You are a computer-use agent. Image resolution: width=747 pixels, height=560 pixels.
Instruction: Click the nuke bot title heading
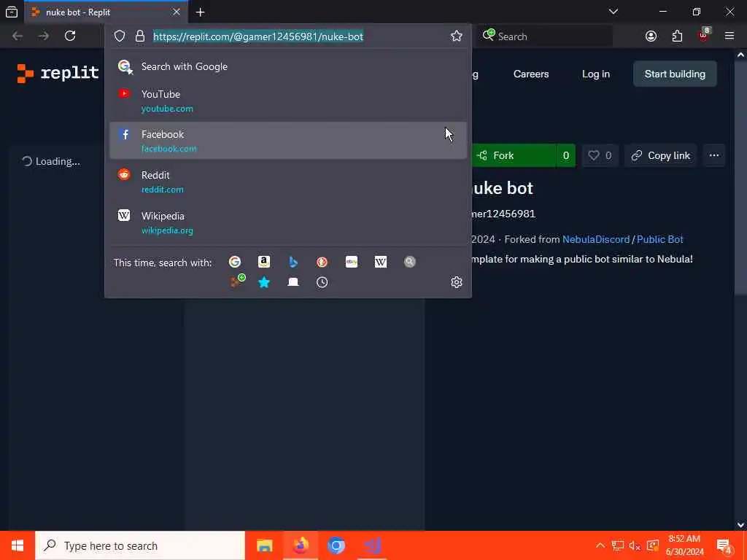(502, 188)
